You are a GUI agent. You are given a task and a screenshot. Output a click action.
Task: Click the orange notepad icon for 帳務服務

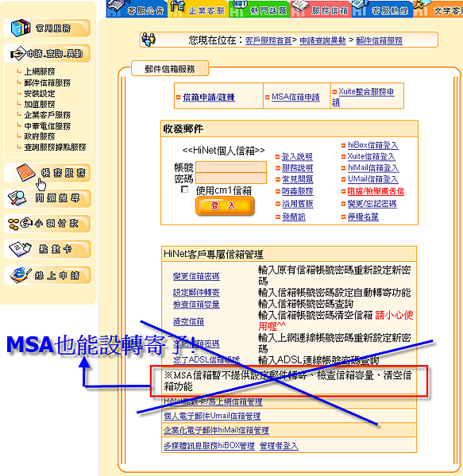tap(26, 172)
